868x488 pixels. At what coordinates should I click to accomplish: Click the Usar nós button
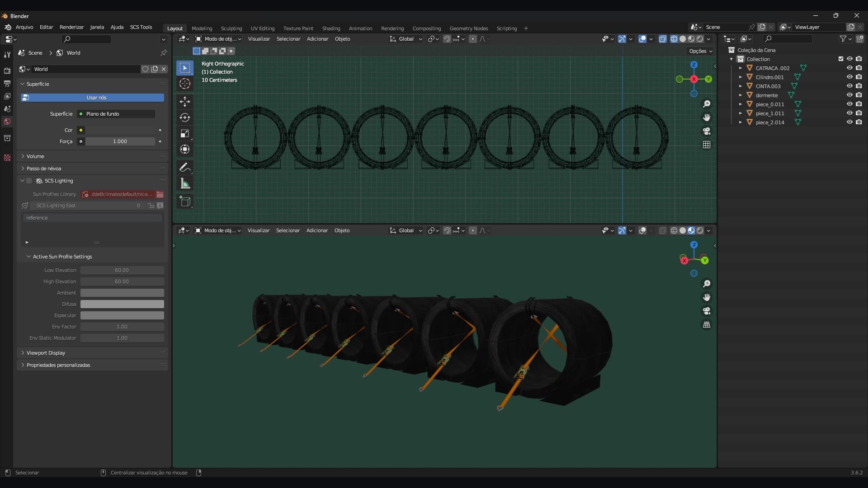[92, 98]
